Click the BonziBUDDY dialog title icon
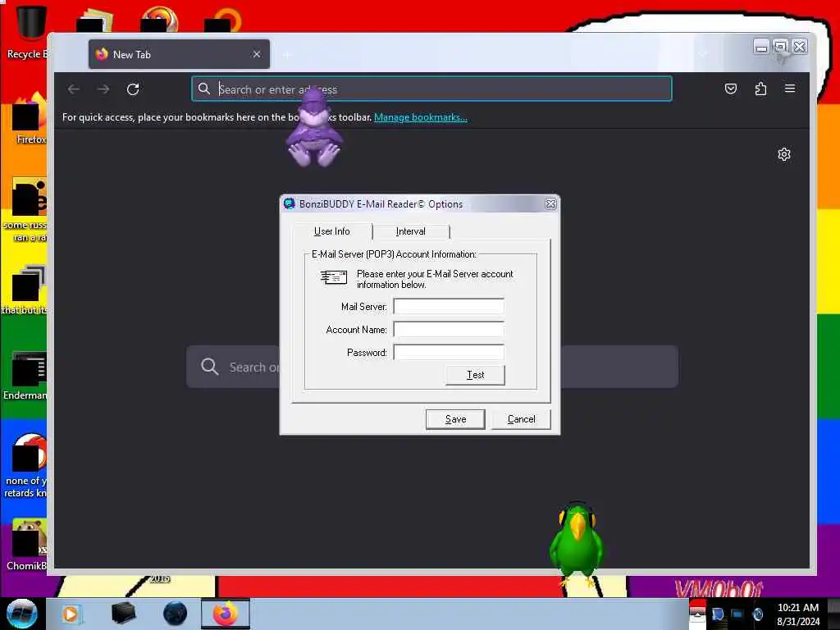The image size is (840, 630). (290, 203)
